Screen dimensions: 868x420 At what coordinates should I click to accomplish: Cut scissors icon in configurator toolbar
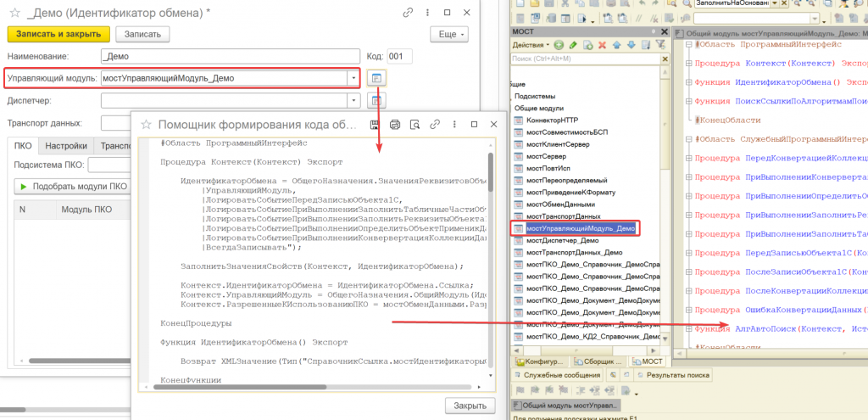[x=564, y=4]
